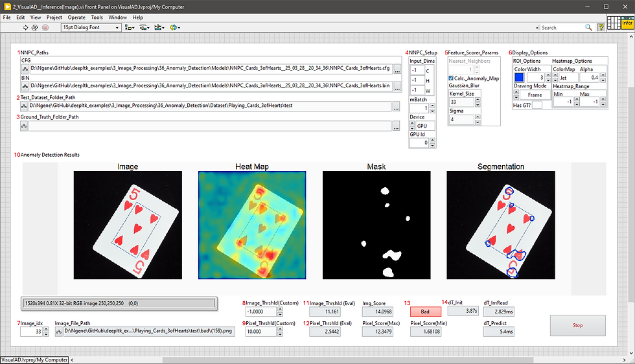Click the Run Continuously toolbar icon

tap(35, 28)
